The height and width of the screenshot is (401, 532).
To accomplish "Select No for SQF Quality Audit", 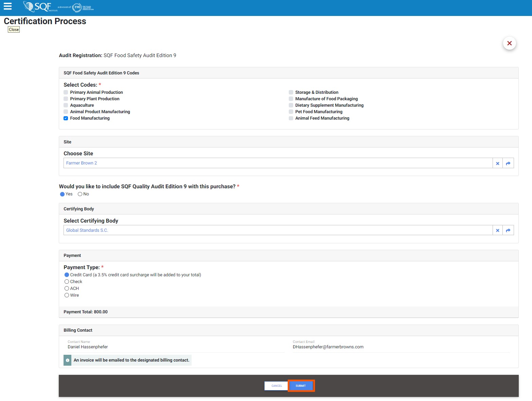I will coord(80,194).
